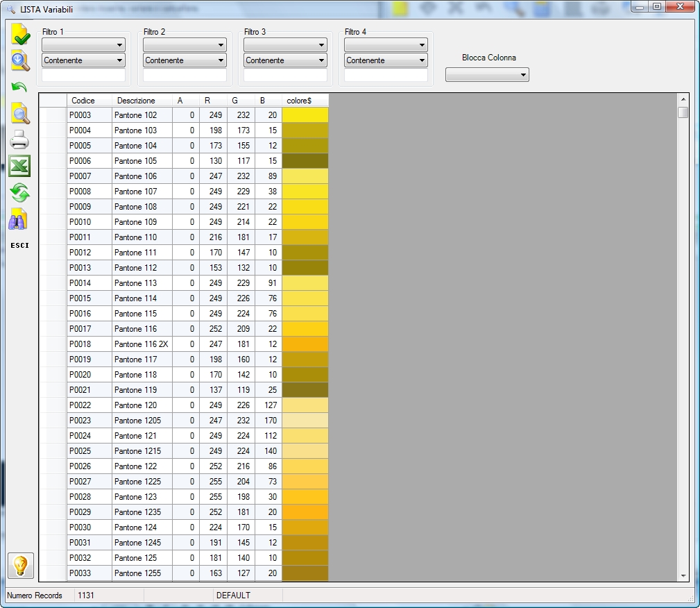Open Filtro 2 Contenente condition dropdown
The height and width of the screenshot is (608, 700).
click(x=185, y=60)
